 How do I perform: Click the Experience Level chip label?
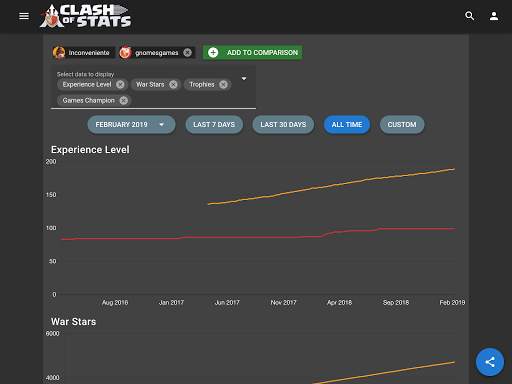click(x=87, y=85)
